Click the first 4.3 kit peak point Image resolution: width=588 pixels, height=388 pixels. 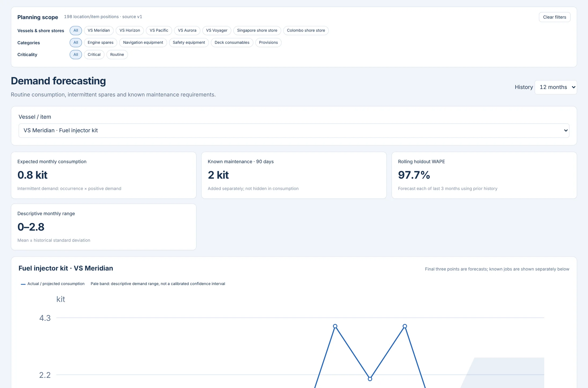point(335,326)
